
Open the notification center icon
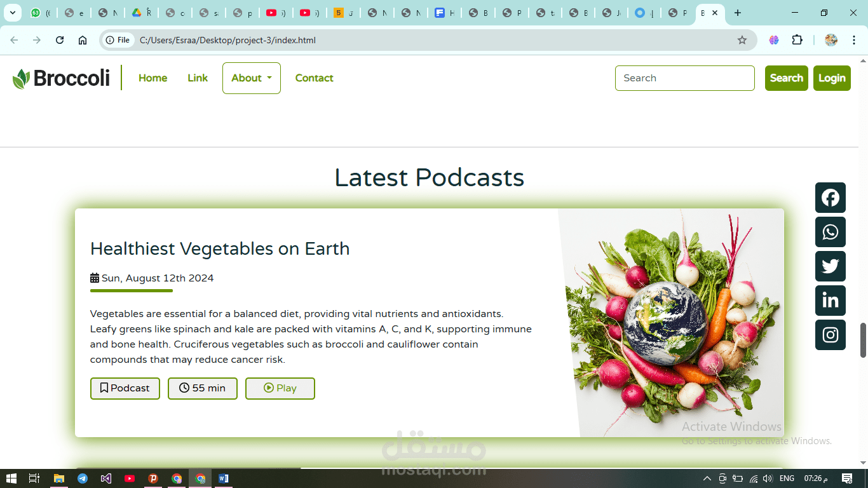pyautogui.click(x=846, y=478)
